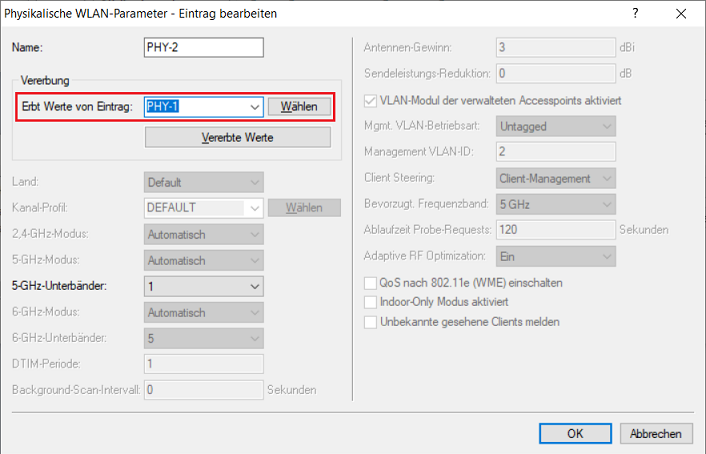
Task: Click the Name input field
Action: (203, 48)
